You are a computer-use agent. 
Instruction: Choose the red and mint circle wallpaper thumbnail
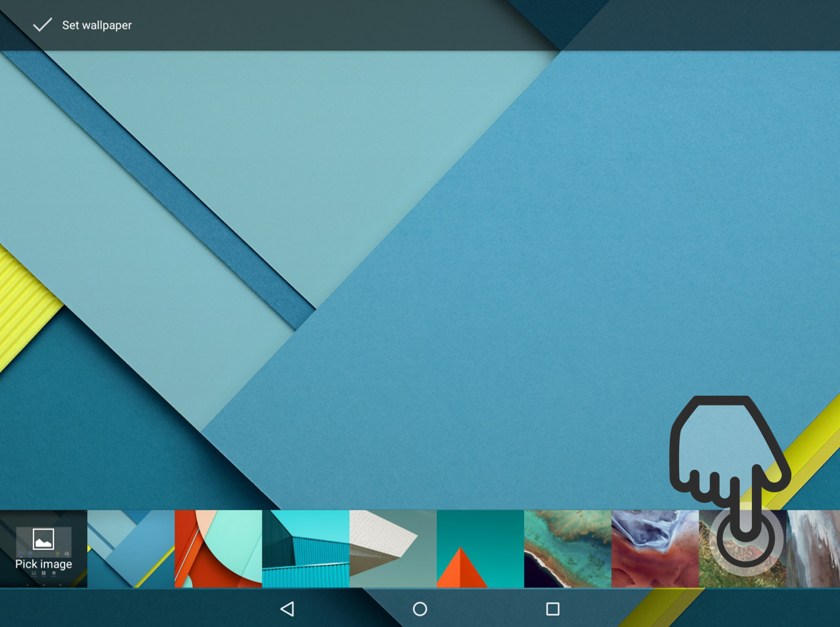[218, 549]
